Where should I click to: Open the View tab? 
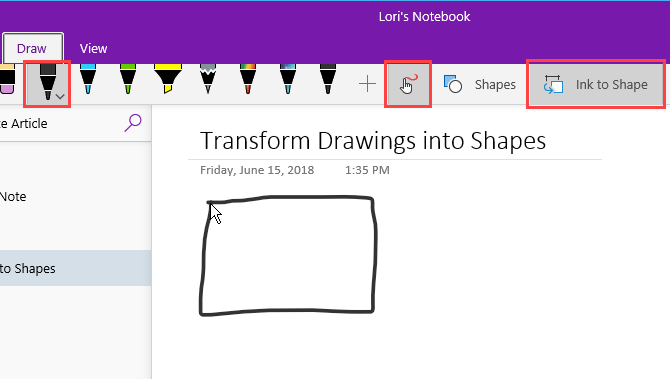(93, 49)
